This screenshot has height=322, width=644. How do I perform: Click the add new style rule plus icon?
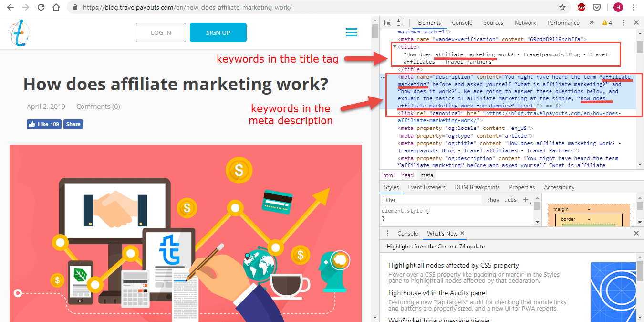(526, 200)
